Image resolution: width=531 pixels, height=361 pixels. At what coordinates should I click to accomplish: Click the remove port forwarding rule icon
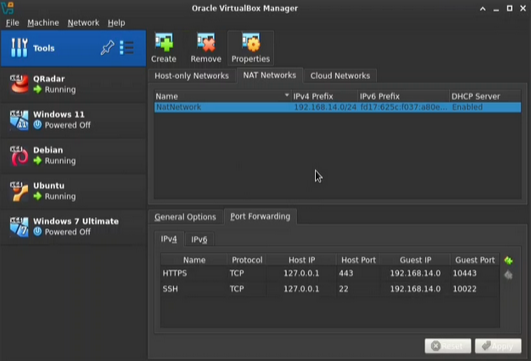click(x=508, y=275)
